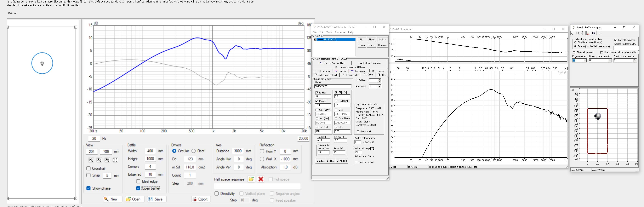Open half space response file folder icon
This screenshot has height=207, width=644.
251,179
